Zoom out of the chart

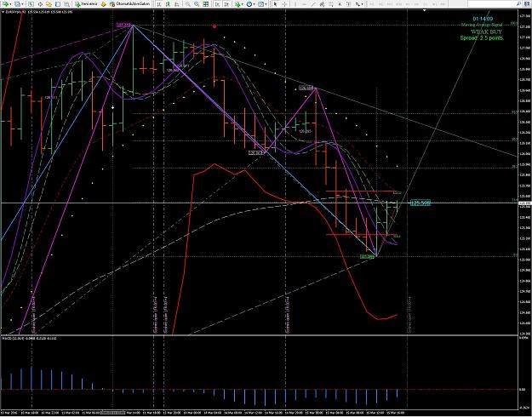point(197,4)
